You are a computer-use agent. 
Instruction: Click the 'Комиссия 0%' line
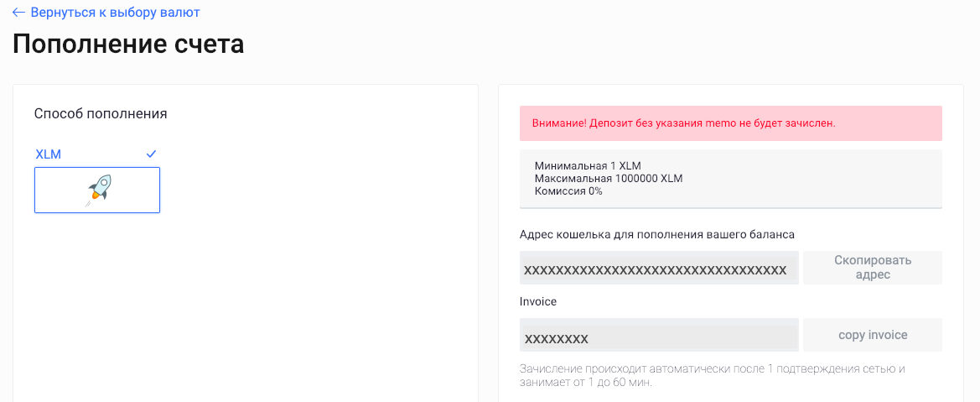click(x=568, y=191)
